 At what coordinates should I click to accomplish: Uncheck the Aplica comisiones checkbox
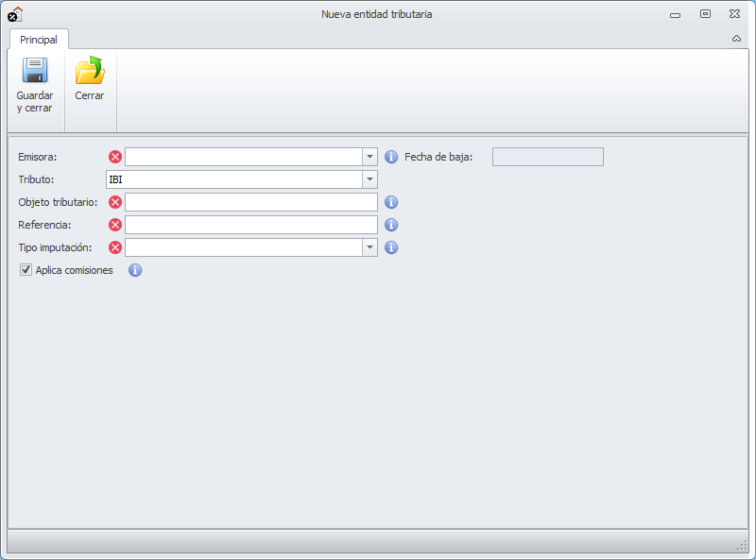26,270
